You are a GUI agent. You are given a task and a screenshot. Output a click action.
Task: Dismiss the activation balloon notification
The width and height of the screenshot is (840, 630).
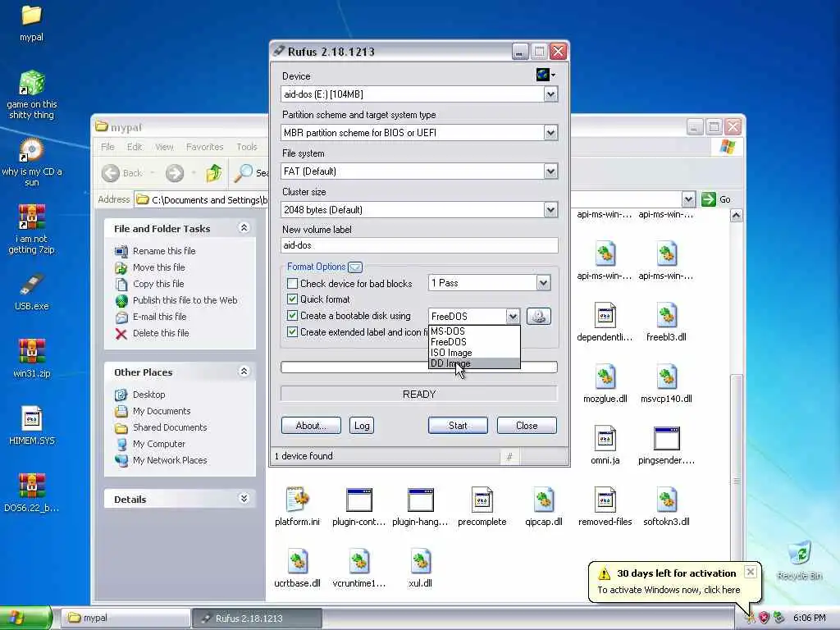point(751,572)
